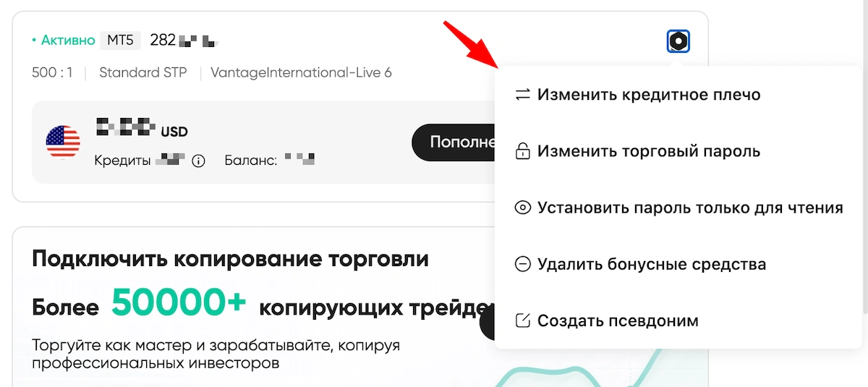The height and width of the screenshot is (387, 868).
Task: Click the leverage swap arrows icon
Action: [x=522, y=95]
